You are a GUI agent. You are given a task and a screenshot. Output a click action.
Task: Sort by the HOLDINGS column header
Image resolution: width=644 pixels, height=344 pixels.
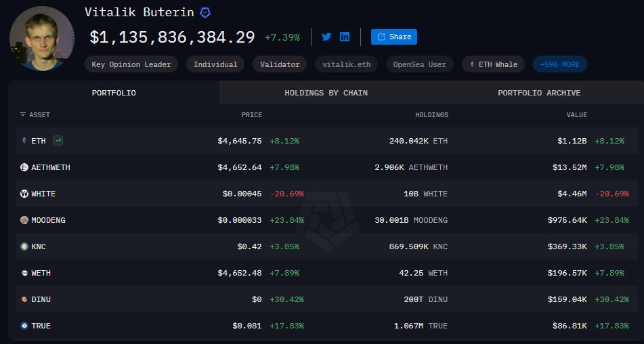pos(431,115)
